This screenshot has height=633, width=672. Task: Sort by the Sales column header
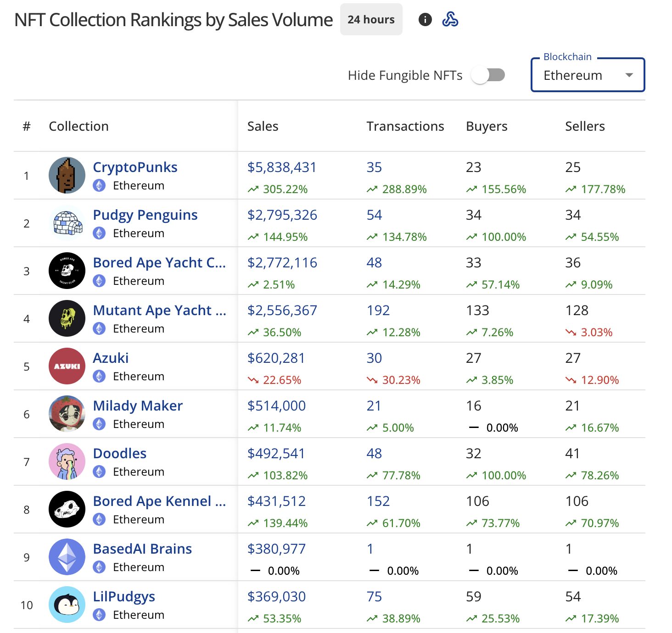(263, 126)
